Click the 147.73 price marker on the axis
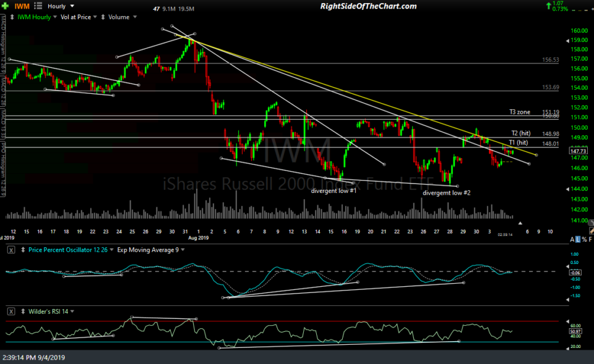Viewport: 594px width, 364px height. [x=578, y=150]
